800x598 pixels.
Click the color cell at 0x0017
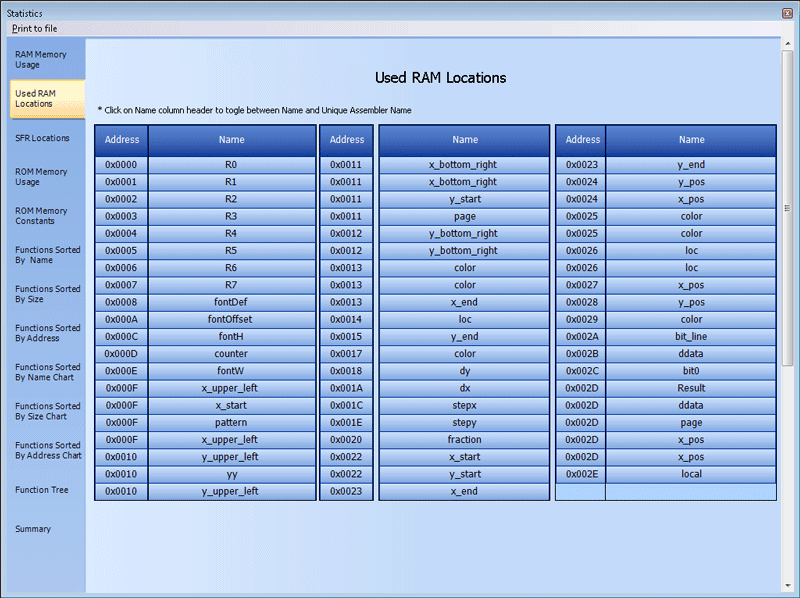464,354
